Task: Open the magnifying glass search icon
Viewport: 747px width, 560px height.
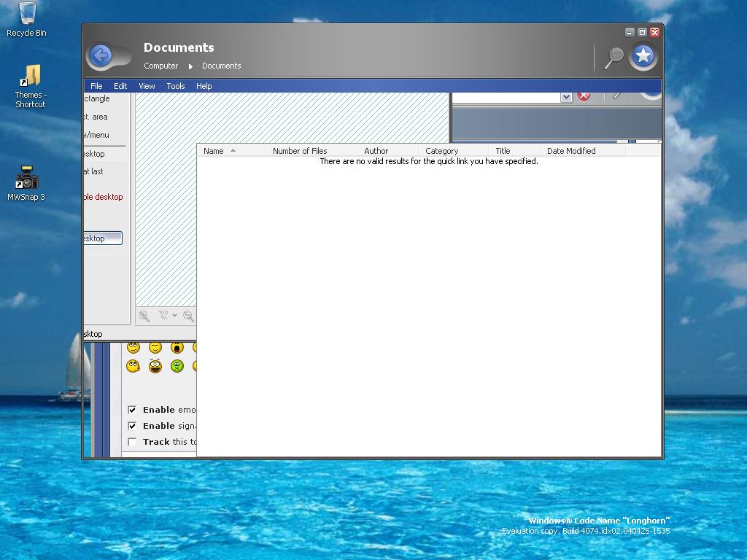Action: [x=614, y=58]
